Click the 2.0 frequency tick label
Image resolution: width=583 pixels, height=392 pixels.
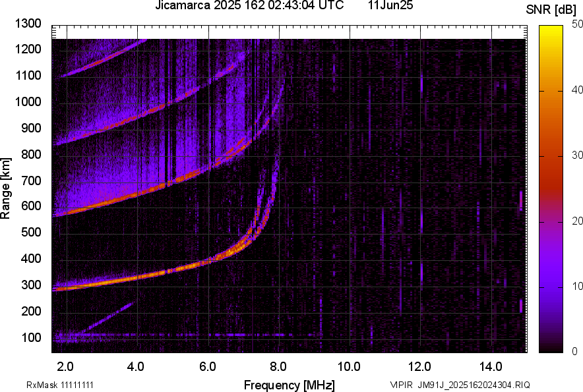point(65,367)
